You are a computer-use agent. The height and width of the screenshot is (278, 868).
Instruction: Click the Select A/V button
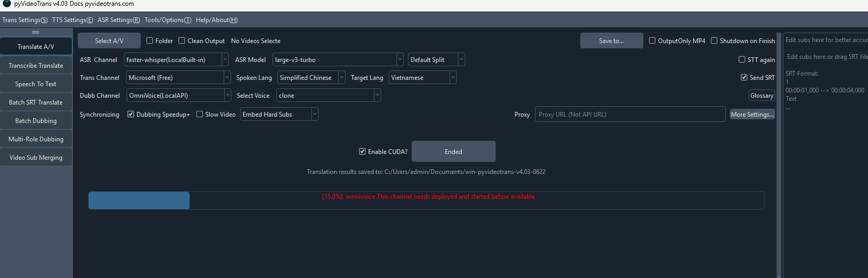(x=109, y=41)
